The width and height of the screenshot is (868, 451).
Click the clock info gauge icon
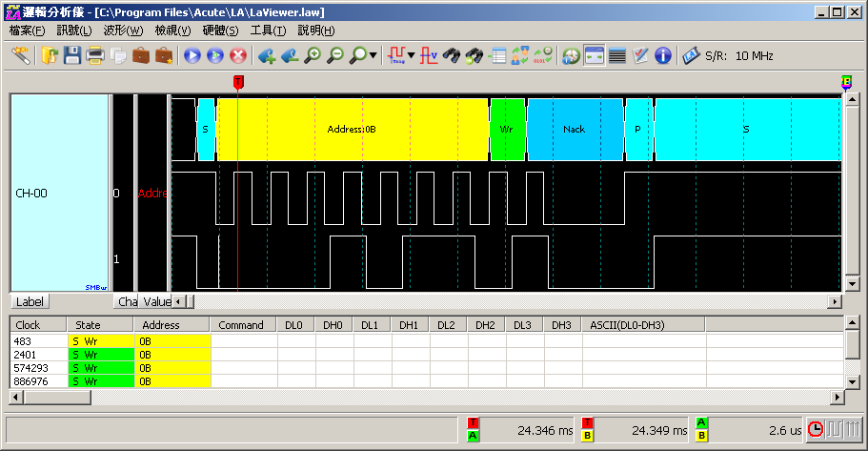point(572,55)
